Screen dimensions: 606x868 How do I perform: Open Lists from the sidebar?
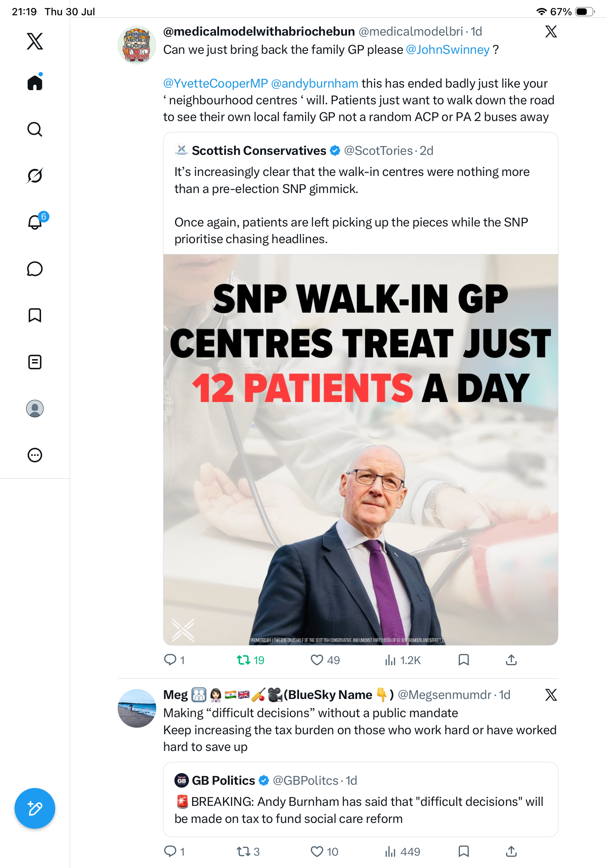point(35,362)
